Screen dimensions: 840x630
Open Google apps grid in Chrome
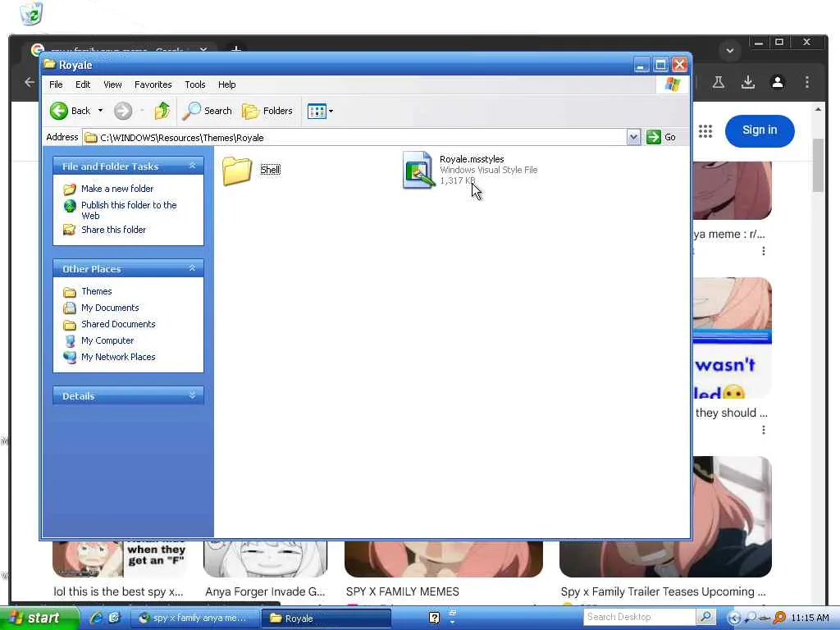point(705,130)
